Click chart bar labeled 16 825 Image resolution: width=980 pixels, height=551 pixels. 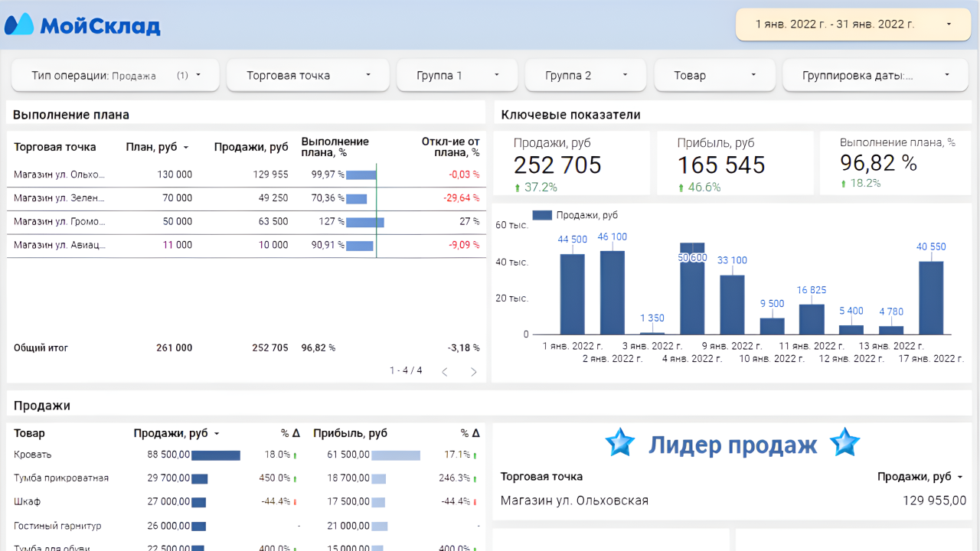[812, 319]
